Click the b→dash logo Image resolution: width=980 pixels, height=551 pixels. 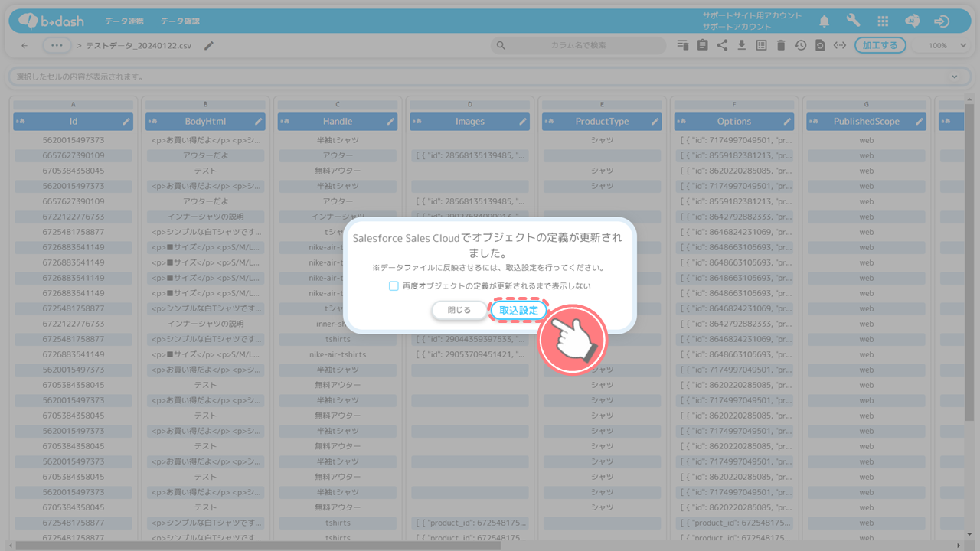point(51,21)
